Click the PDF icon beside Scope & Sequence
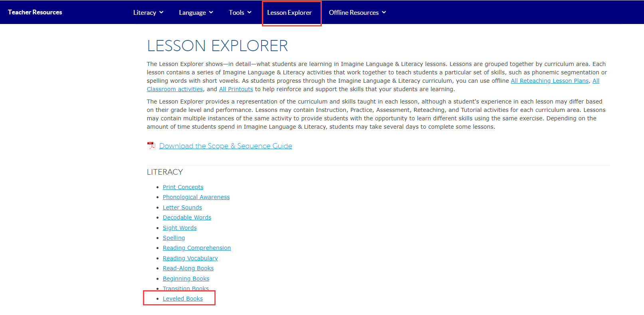Image resolution: width=644 pixels, height=315 pixels. [151, 146]
